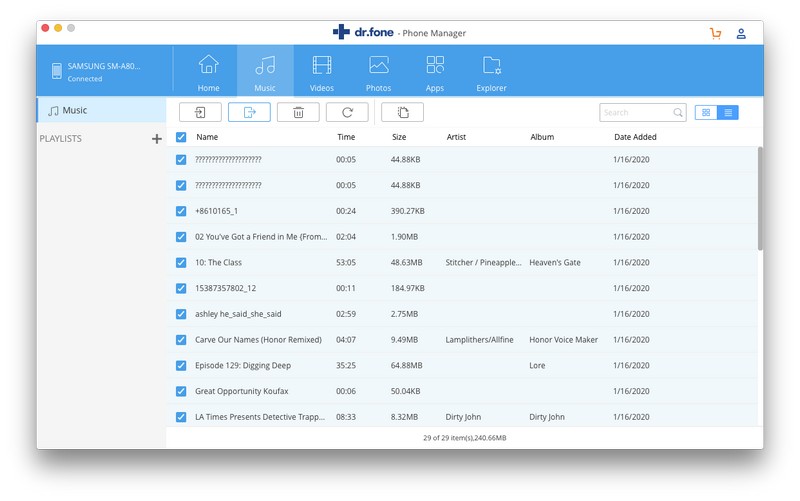Click the vertical scrollbar of song list
Viewport: 800px width, 501px height.
click(x=760, y=198)
